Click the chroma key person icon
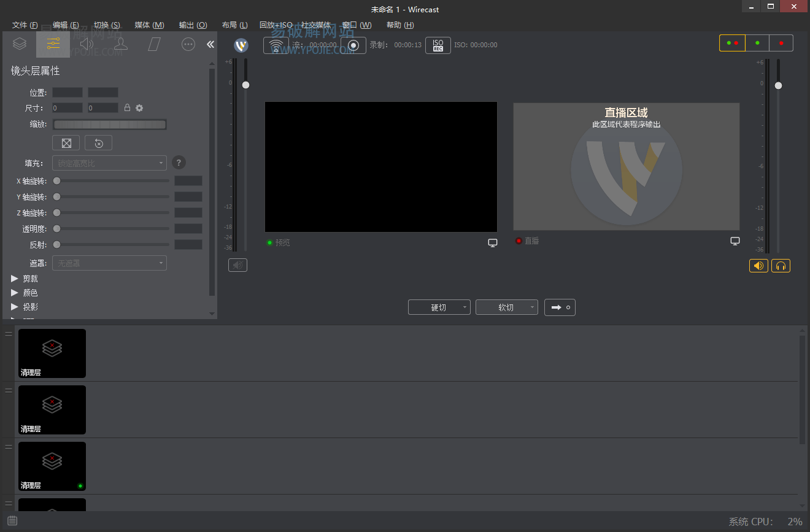The width and height of the screenshot is (810, 532). point(120,44)
